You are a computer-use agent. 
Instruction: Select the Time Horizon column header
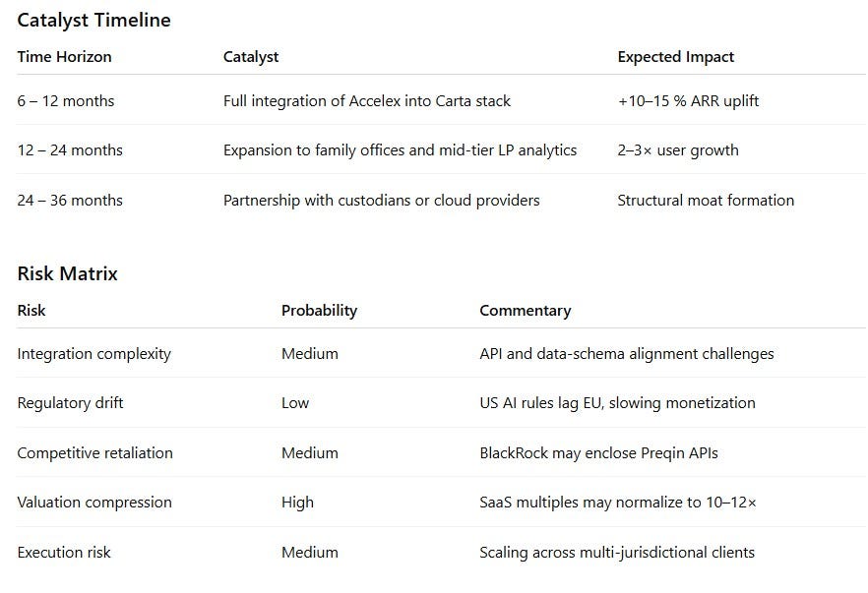[x=64, y=57]
